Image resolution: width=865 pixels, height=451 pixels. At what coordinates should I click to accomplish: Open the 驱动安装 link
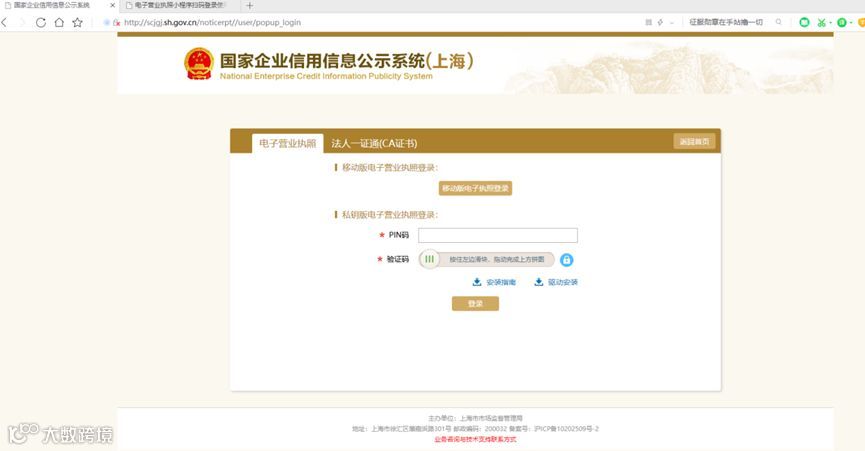[x=563, y=282]
